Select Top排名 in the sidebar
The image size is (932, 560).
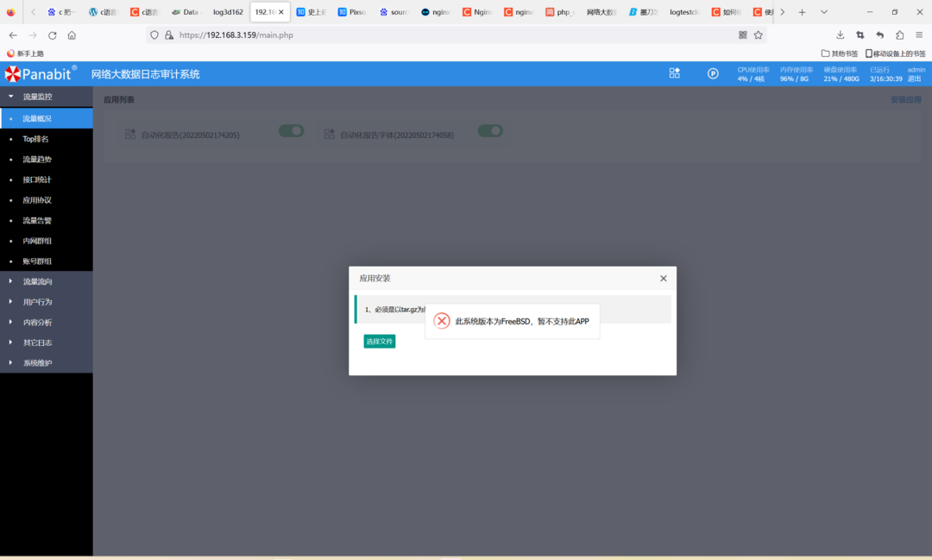[x=47, y=139]
